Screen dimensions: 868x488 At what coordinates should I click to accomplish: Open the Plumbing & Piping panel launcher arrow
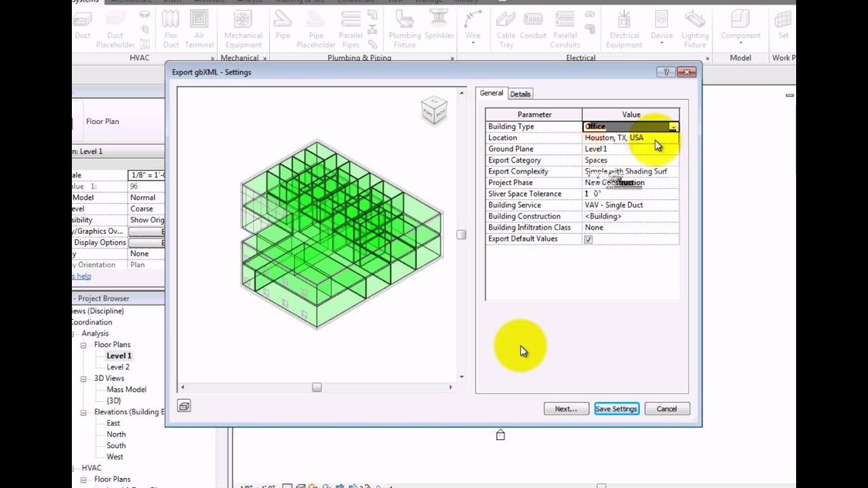click(452, 58)
